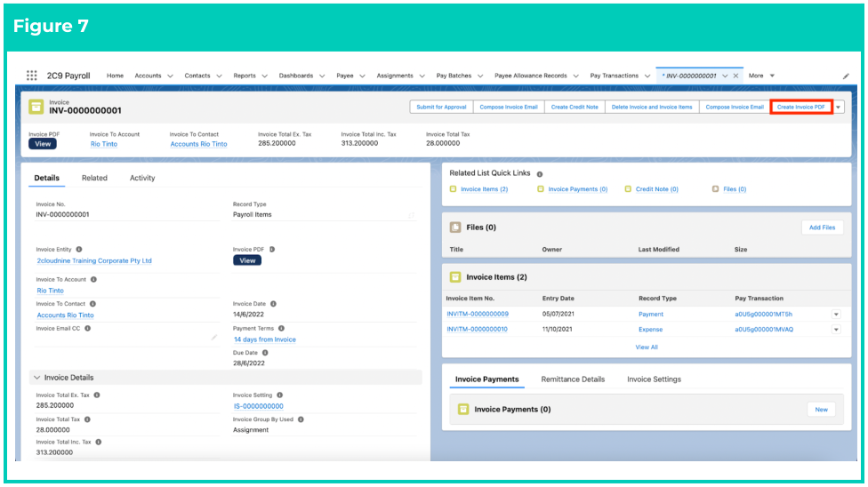Click View button in header Invoice PDF
Image resolution: width=868 pixels, height=487 pixels.
(x=43, y=144)
